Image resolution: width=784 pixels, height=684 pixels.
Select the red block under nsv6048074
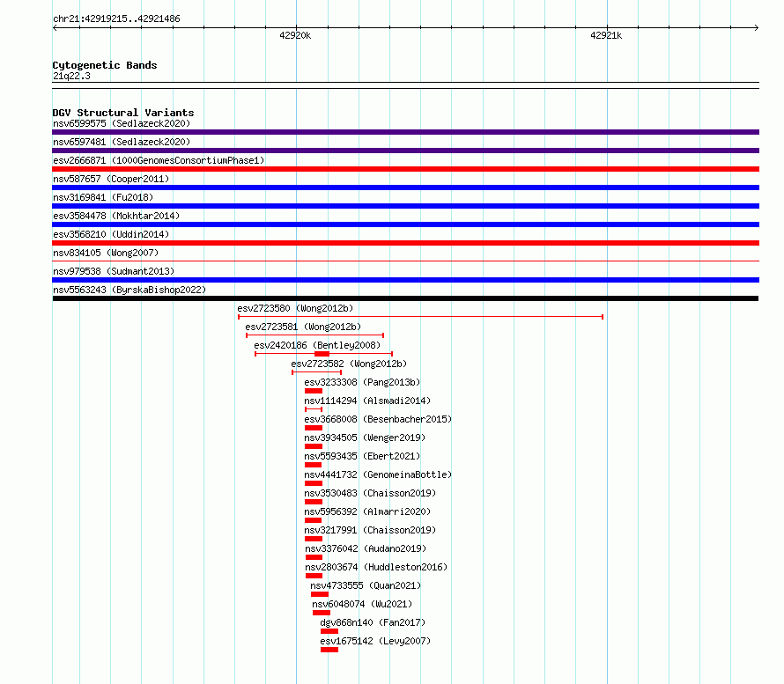tap(322, 613)
